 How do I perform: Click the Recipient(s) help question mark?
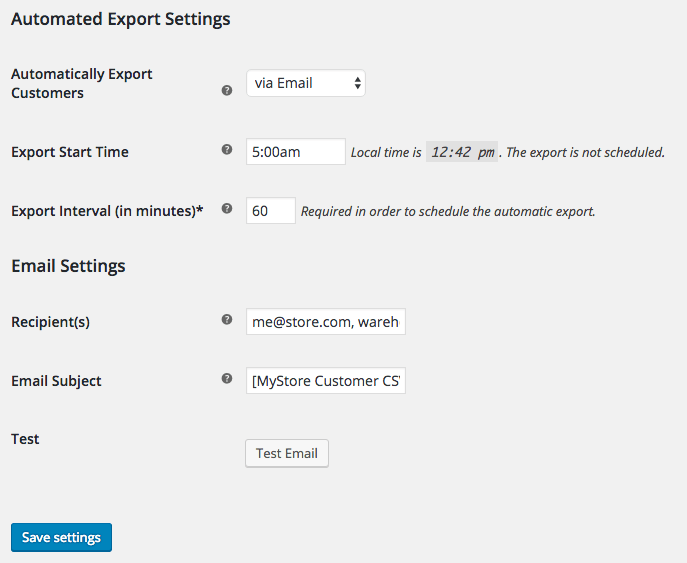pyautogui.click(x=227, y=319)
